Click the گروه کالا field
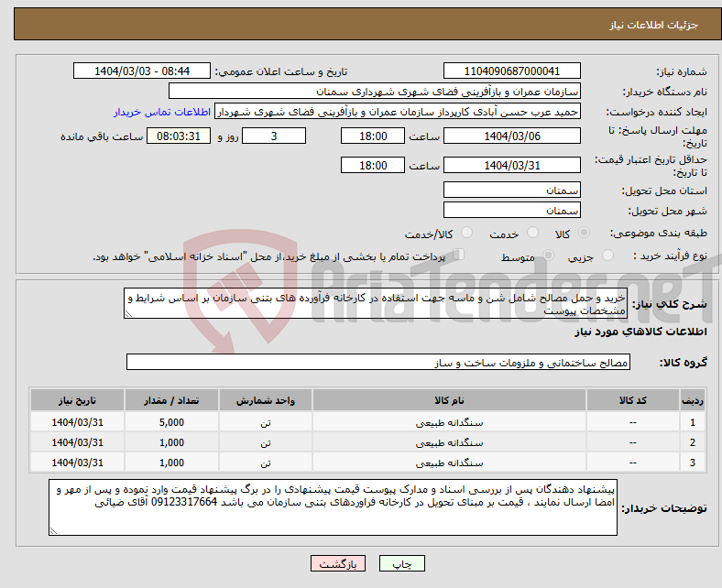 coord(378,362)
